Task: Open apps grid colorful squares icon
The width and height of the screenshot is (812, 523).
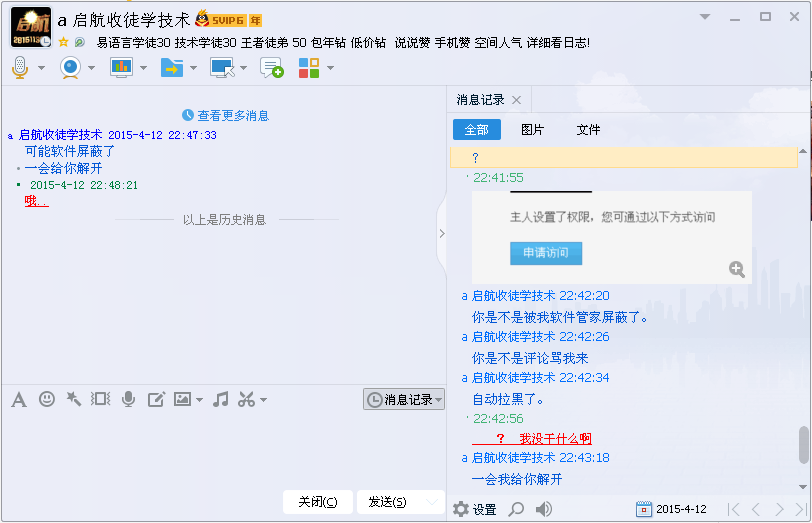Action: point(309,68)
